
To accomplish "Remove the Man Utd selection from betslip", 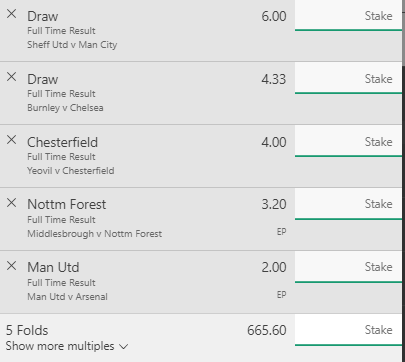I will pos(11,266).
